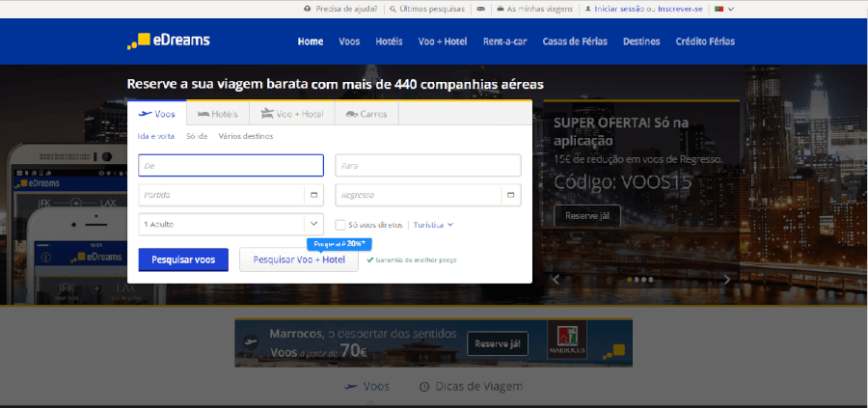Click the green checkmark Garantia de melhor preço
The height and width of the screenshot is (408, 868).
pos(369,259)
